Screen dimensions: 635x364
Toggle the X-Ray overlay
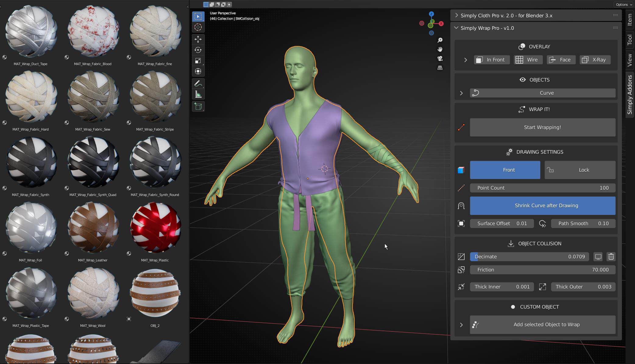595,60
